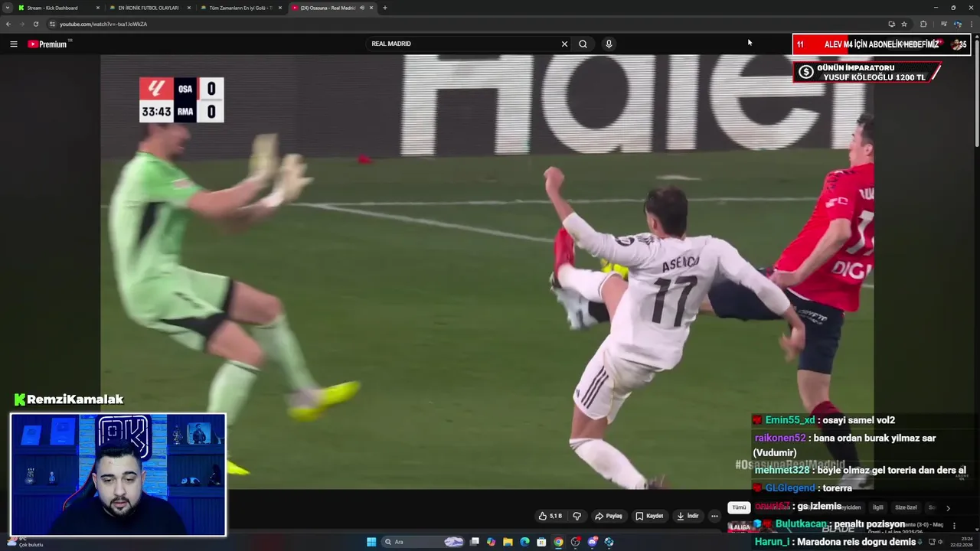Select the İlgili filter chip
The width and height of the screenshot is (980, 551).
coord(878,507)
